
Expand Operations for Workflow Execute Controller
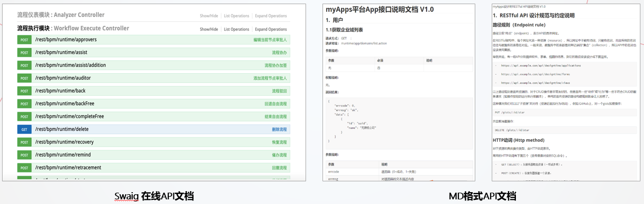271,29
